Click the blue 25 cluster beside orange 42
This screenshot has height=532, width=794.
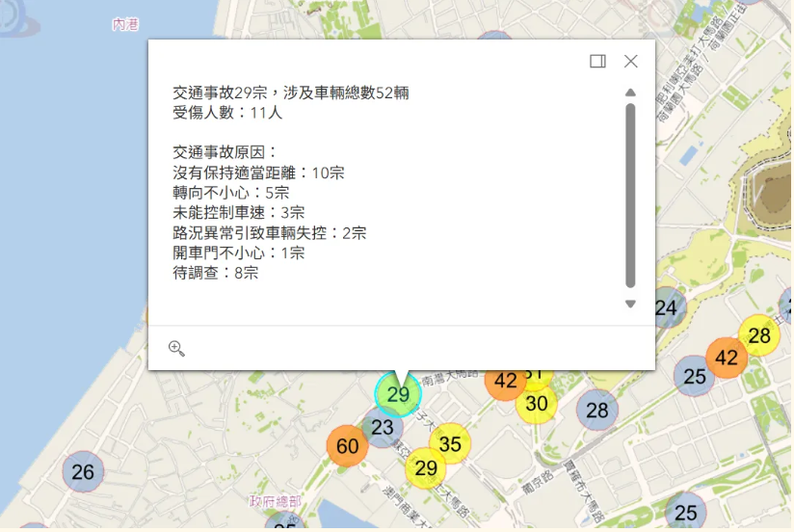(x=695, y=377)
